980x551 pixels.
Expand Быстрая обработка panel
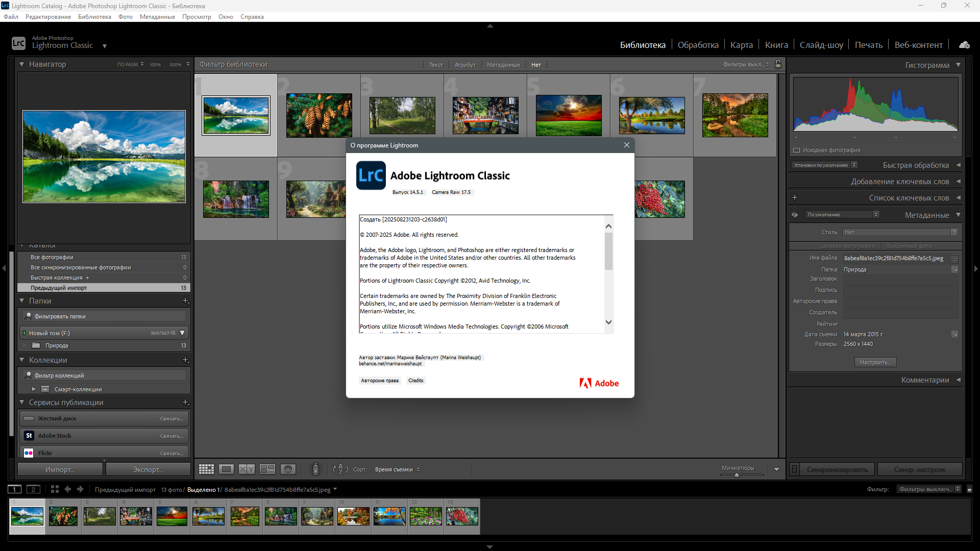[958, 165]
